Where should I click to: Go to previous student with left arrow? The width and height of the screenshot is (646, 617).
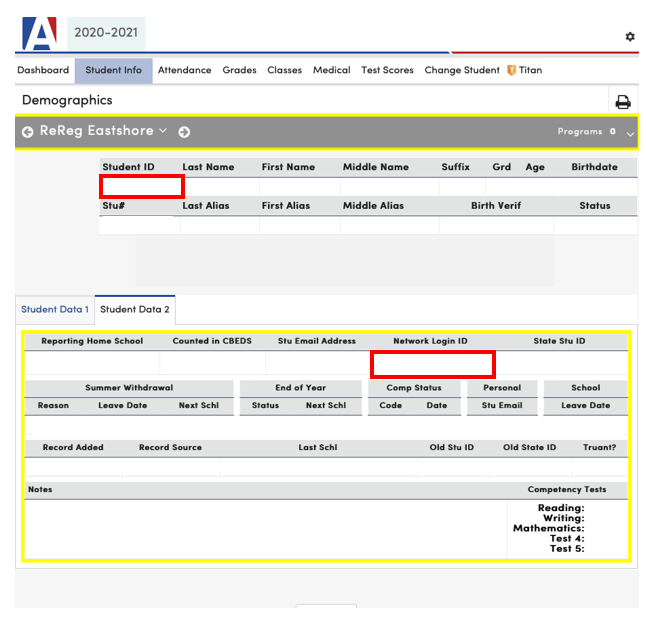pyautogui.click(x=27, y=132)
